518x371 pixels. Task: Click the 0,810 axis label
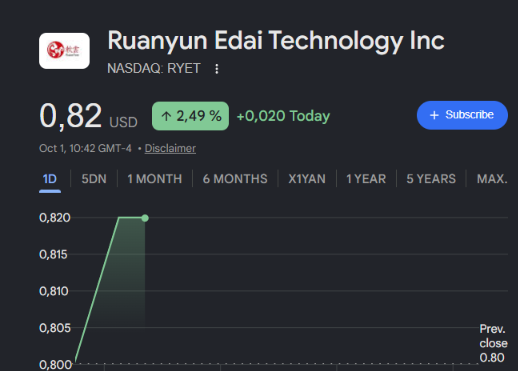pyautogui.click(x=54, y=291)
